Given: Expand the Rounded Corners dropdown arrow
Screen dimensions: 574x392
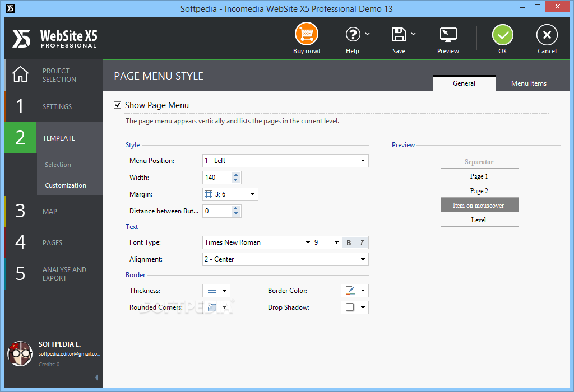Looking at the screenshot, I should (224, 307).
